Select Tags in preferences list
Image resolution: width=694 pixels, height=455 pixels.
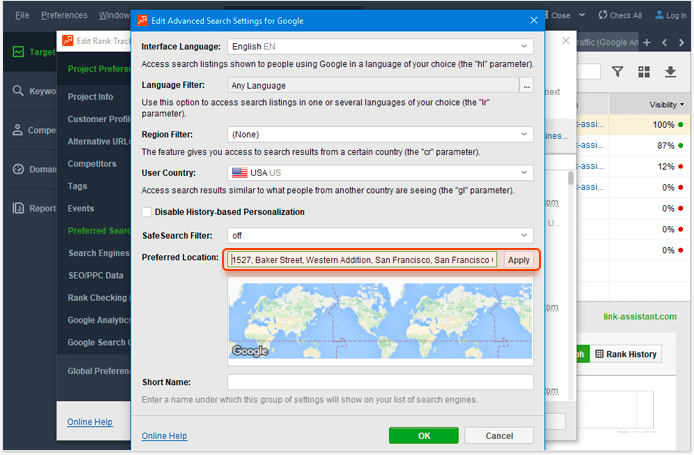click(77, 186)
